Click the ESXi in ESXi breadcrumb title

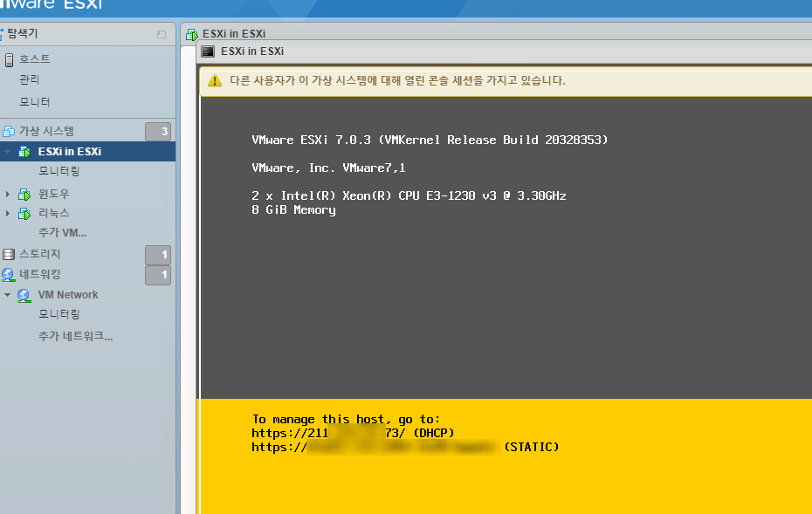(x=233, y=34)
